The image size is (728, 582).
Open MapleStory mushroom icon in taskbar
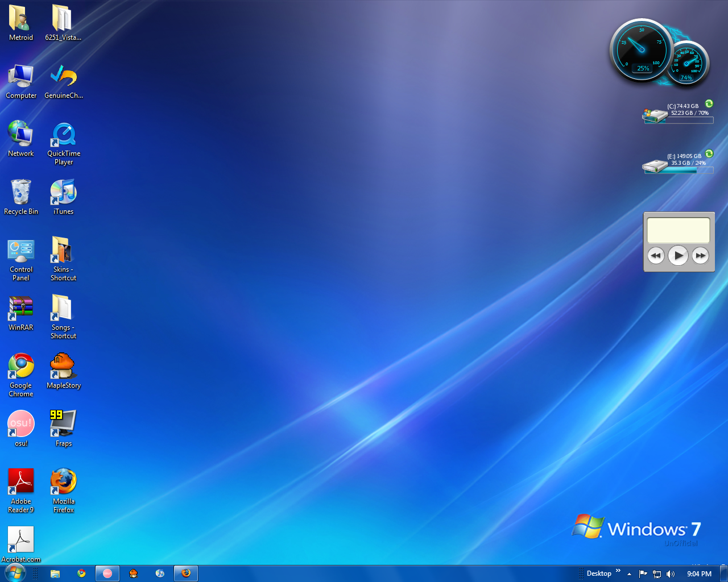(134, 573)
